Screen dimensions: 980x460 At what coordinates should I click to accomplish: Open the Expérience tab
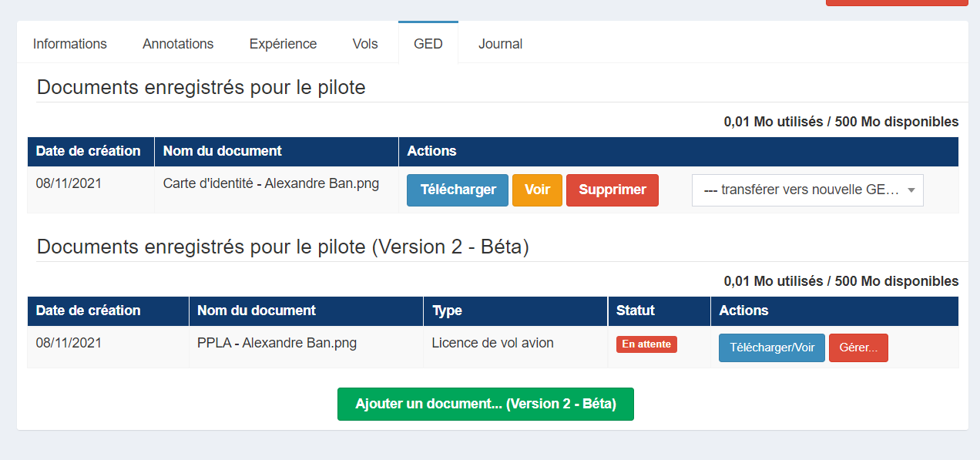pos(283,44)
